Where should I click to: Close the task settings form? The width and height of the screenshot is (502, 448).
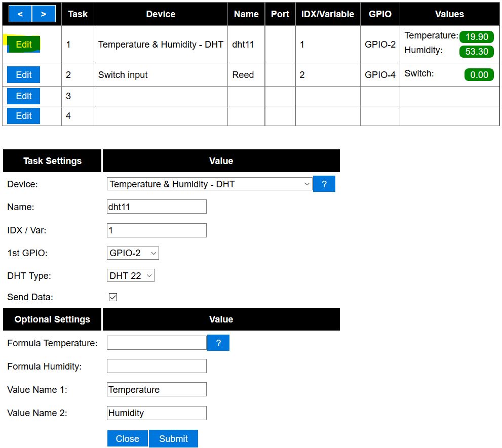tap(128, 439)
